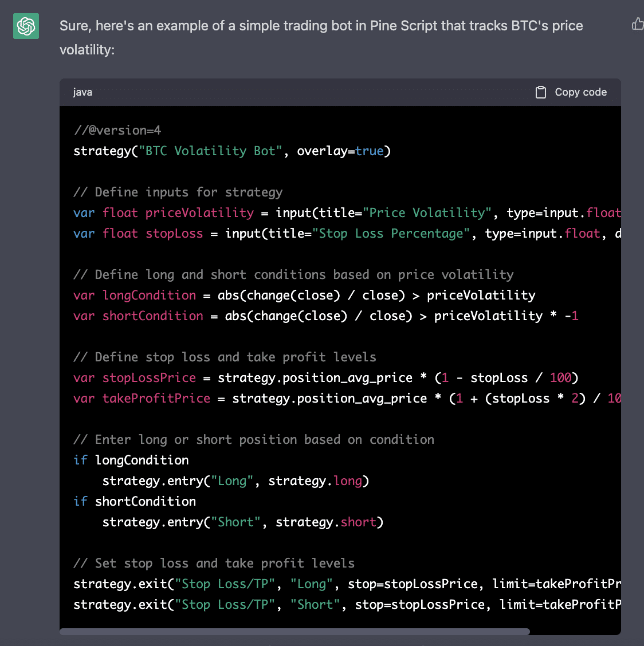Click the "Stop Loss Percentage" string
The image size is (644, 646).
coord(391,234)
